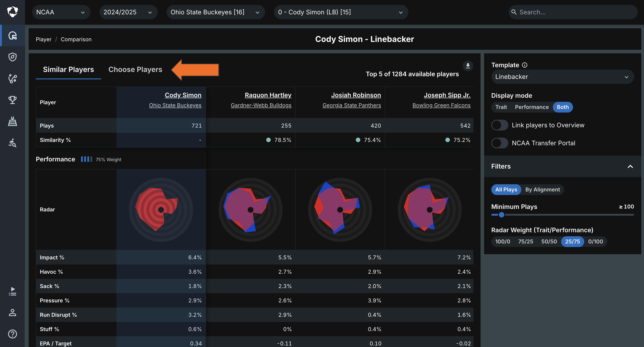Toggle NCAA Transfer Portal switch
The height and width of the screenshot is (347, 644).
500,143
